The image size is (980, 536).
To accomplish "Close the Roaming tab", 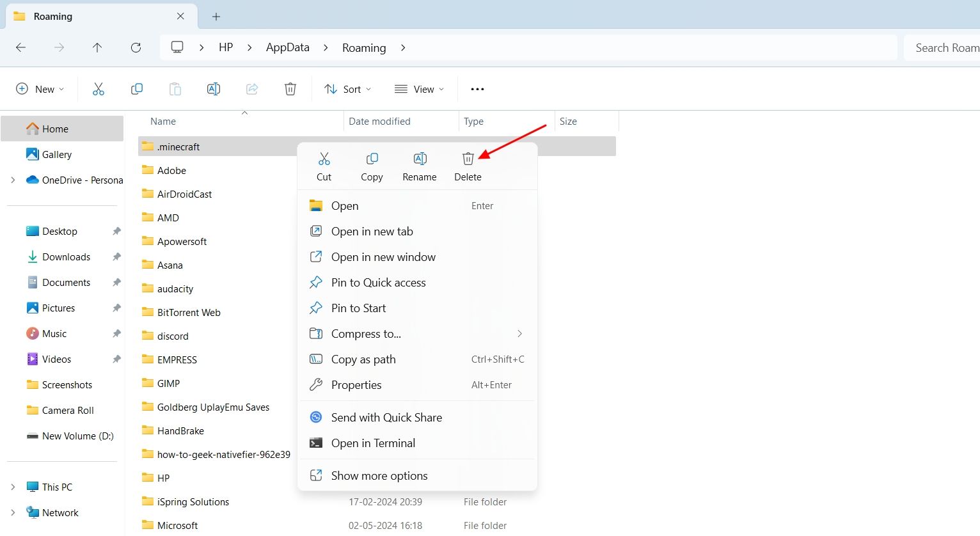I will (180, 16).
